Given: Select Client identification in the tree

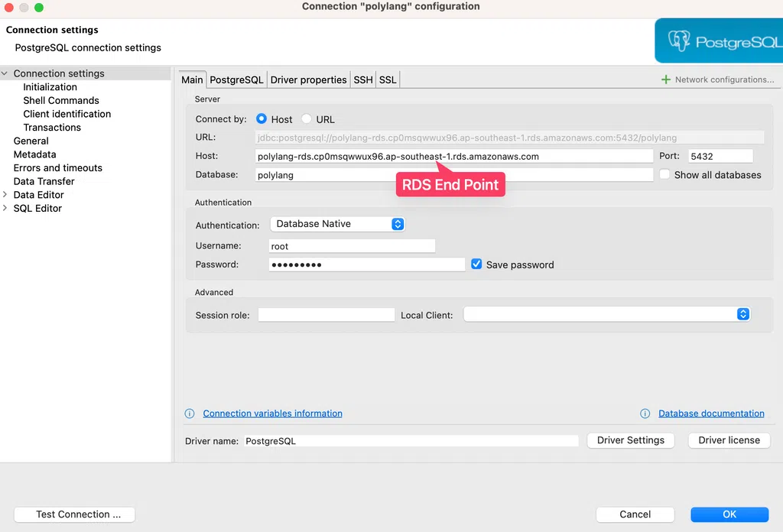Looking at the screenshot, I should (x=67, y=114).
